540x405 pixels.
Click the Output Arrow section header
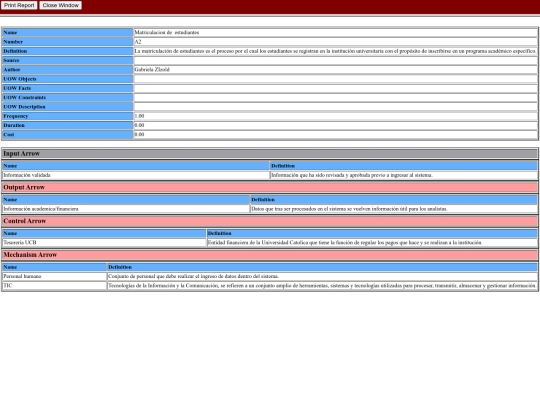[x=270, y=187]
